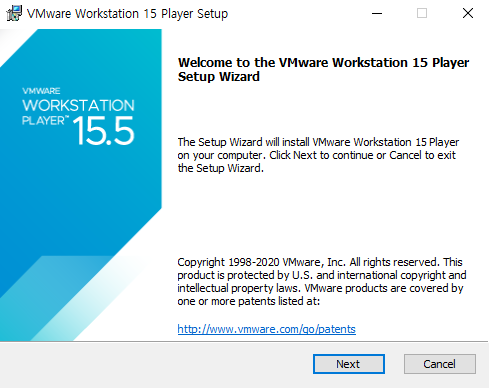Screen dimensions: 489x388
Task: Click the Workstation Player 15.5 banner image
Action: (x=81, y=185)
